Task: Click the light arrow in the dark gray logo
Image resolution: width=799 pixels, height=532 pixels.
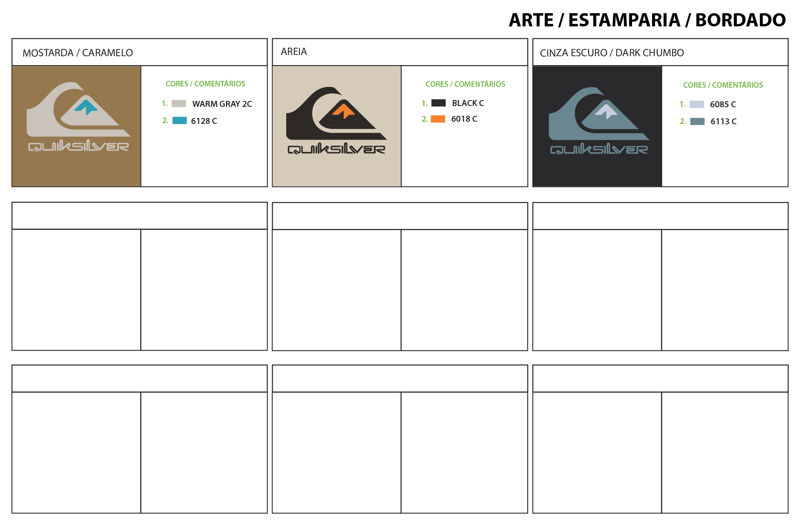Action: click(x=606, y=111)
